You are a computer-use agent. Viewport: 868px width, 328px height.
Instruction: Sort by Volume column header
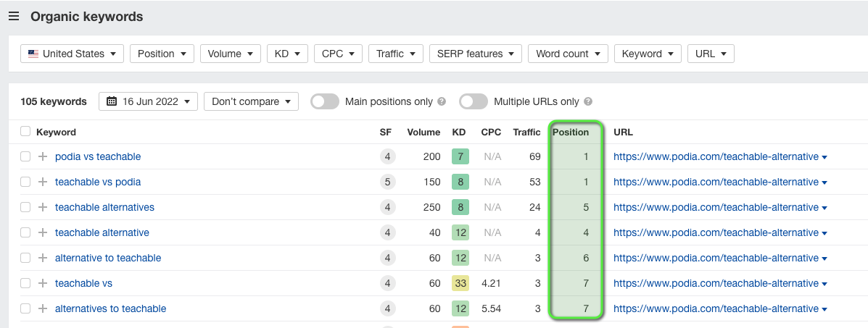423,133
